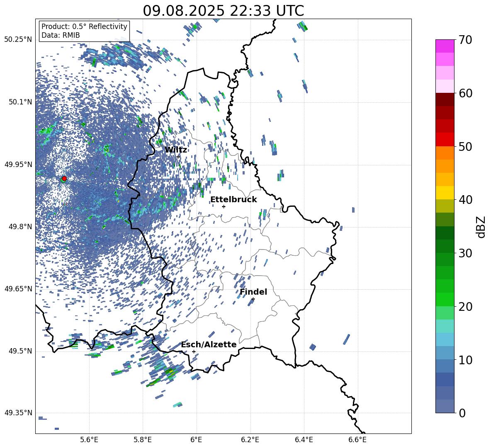Click the 49.95°N latitude tick label
491x448 pixels.
click(x=18, y=165)
